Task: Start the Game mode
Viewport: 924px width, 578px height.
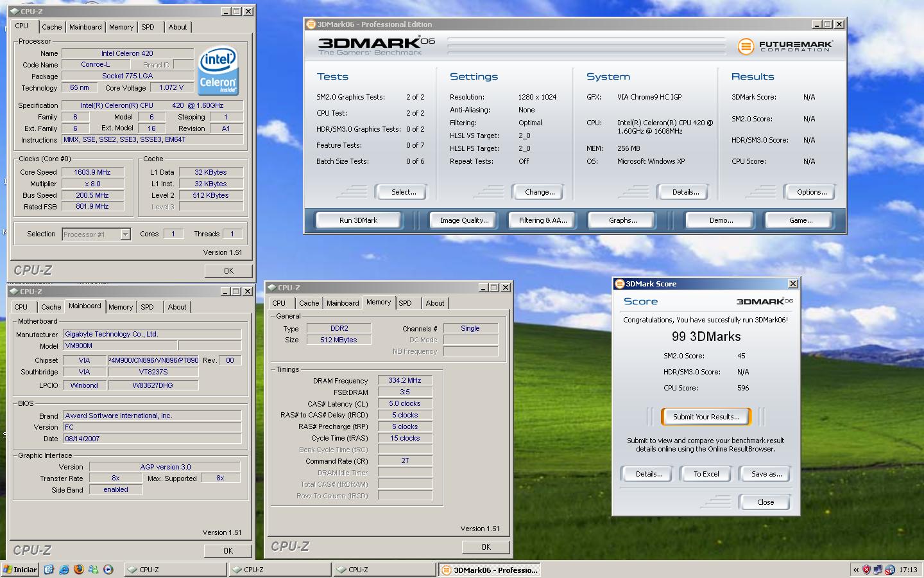Action: click(x=800, y=220)
